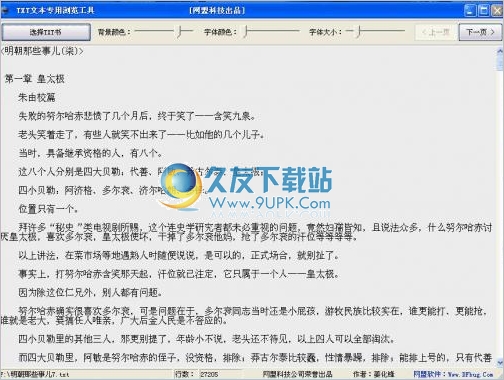This screenshot has height=380, width=504.
Task: Click the 背景颜色 label
Action: (x=114, y=32)
